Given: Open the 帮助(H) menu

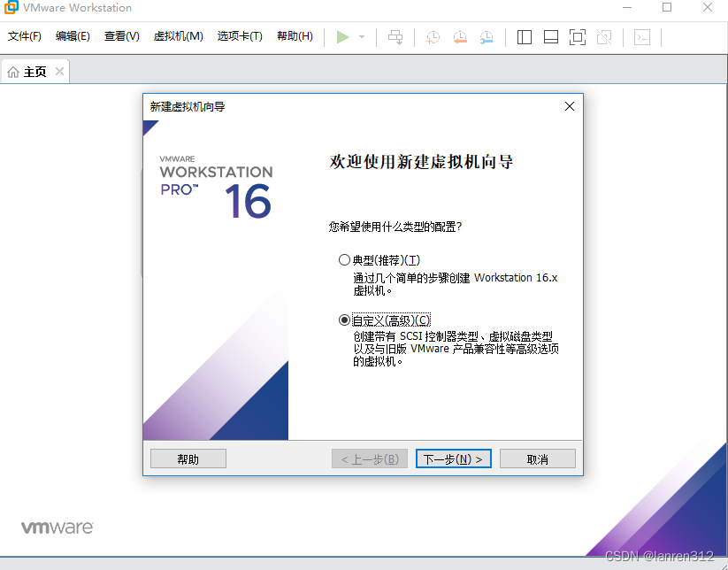Looking at the screenshot, I should click(295, 36).
